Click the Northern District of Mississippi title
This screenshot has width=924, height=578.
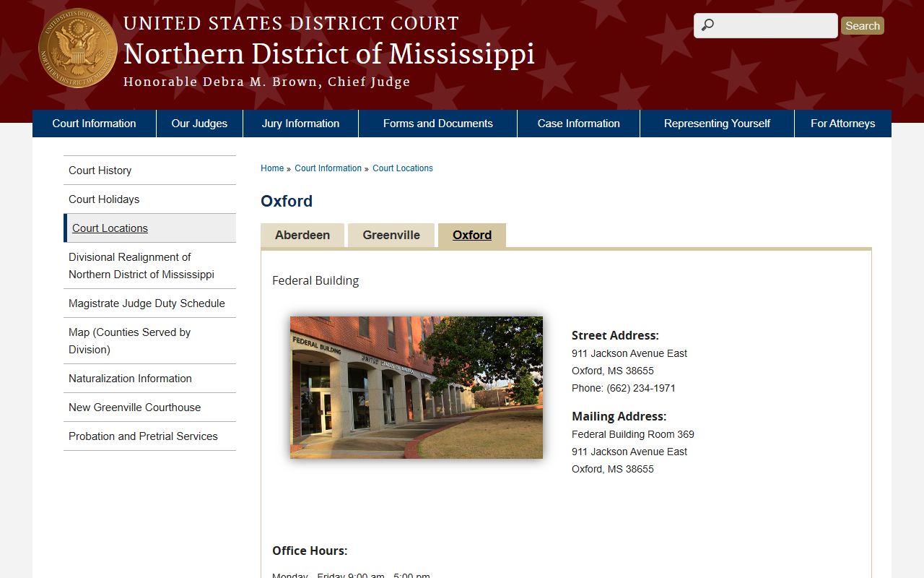pyautogui.click(x=329, y=54)
